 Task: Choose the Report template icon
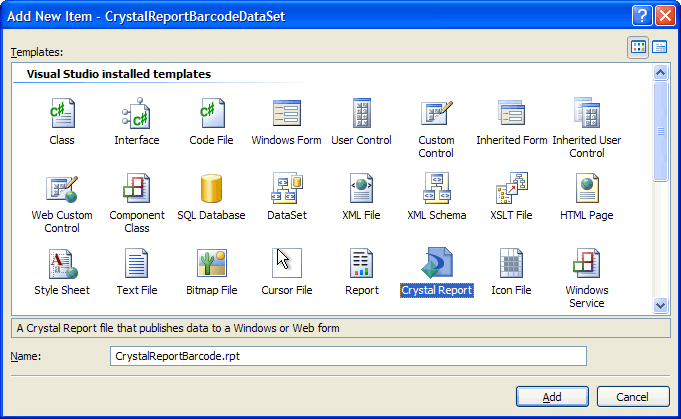(361, 264)
